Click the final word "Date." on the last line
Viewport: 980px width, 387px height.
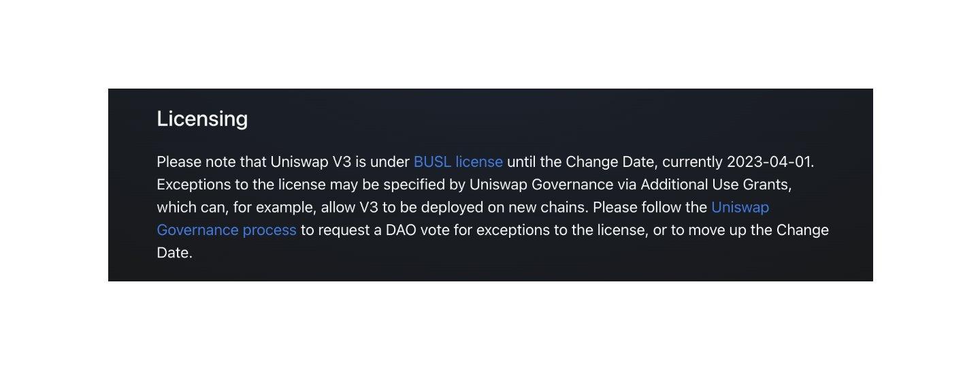click(175, 253)
